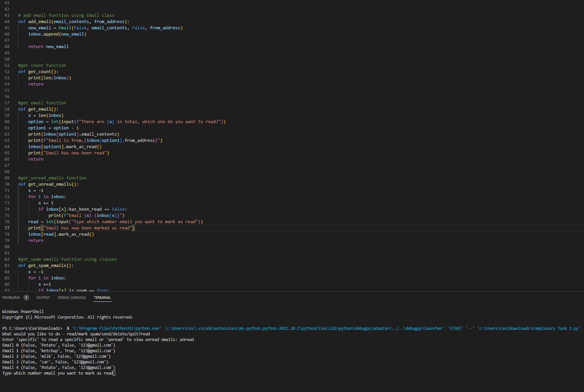Open the PROBLEMS panel tab

tap(11, 298)
